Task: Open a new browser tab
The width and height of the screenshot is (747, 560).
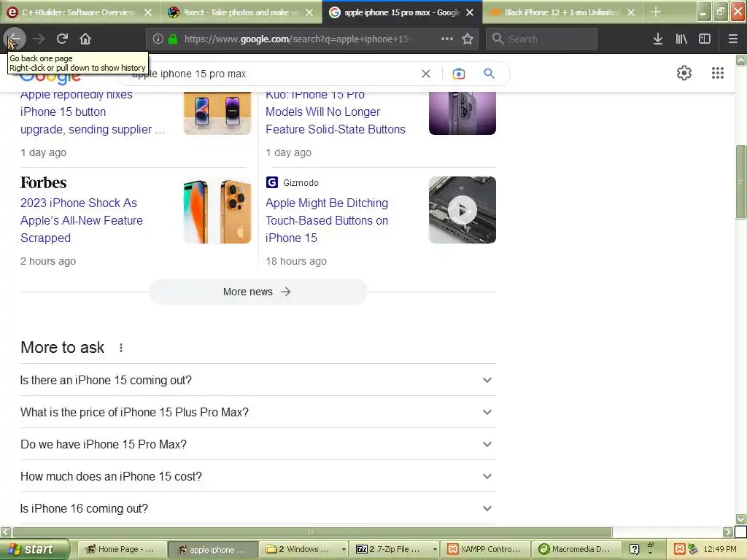Action: click(656, 12)
